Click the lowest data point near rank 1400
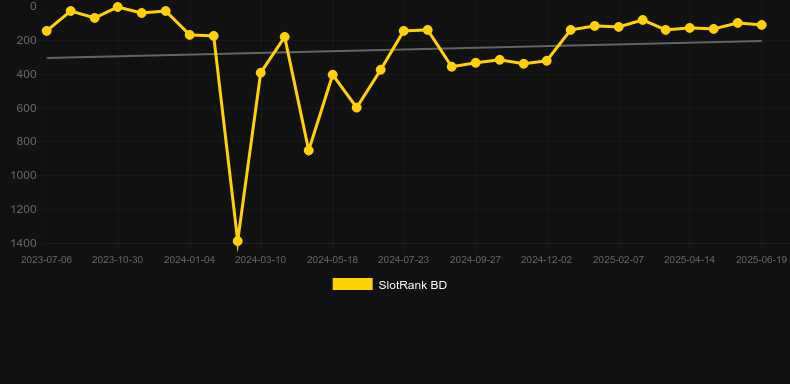The height and width of the screenshot is (384, 790). click(x=238, y=241)
